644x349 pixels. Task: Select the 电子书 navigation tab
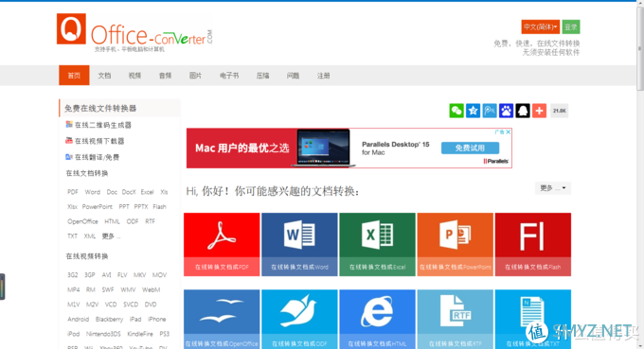pyautogui.click(x=229, y=76)
